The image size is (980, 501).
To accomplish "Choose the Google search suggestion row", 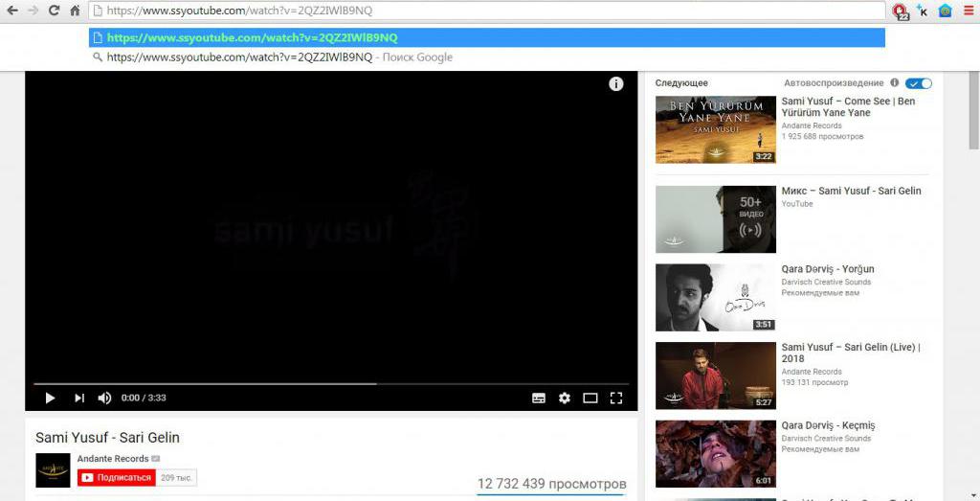I will click(487, 57).
